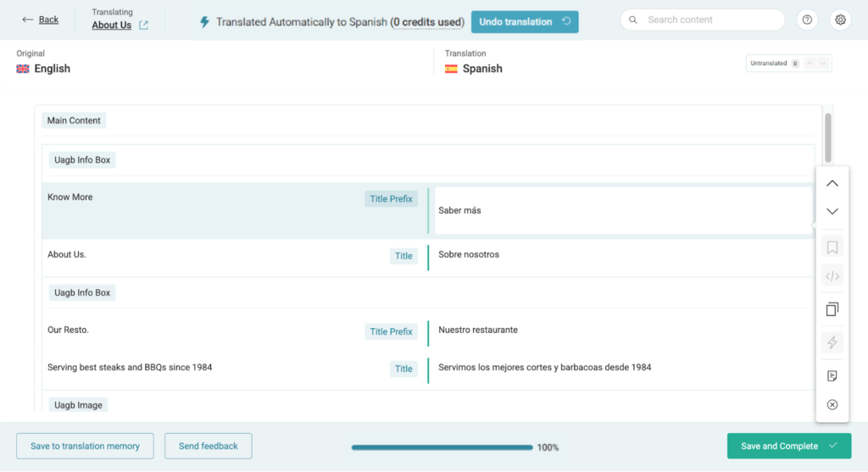Image resolution: width=868 pixels, height=472 pixels.
Task: Go to next segment with down chevron
Action: [x=832, y=211]
